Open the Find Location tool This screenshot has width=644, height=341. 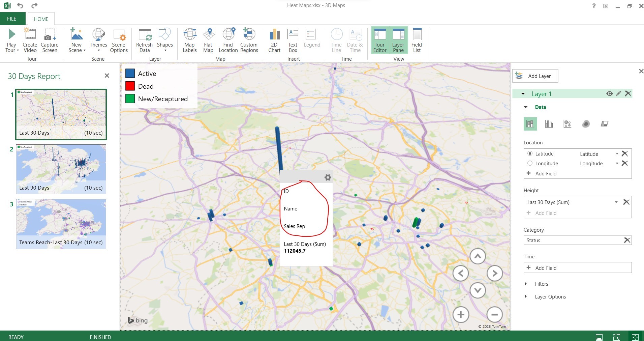(x=228, y=40)
